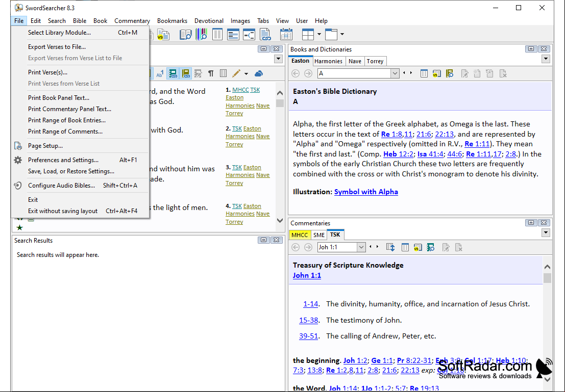Viewport: 565px width, 392px height.
Task: Choose 'Page Setup...' from File menu
Action: click(80, 146)
